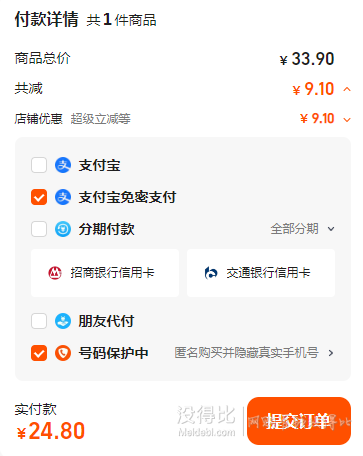Viewport: 363px width, 456px height.
Task: Click the Alipay logo icon beside 支付宝
Action: pos(63,165)
